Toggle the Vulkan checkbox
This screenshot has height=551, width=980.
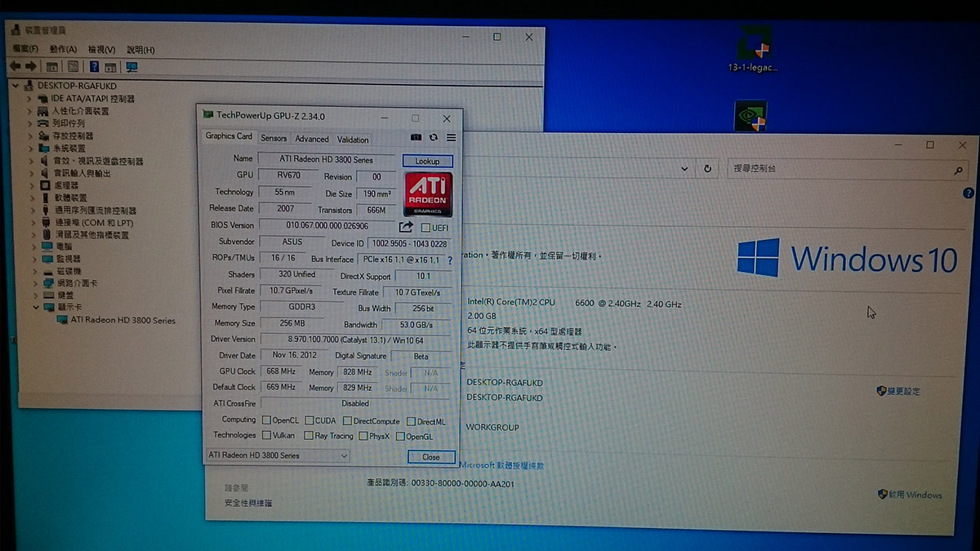267,435
